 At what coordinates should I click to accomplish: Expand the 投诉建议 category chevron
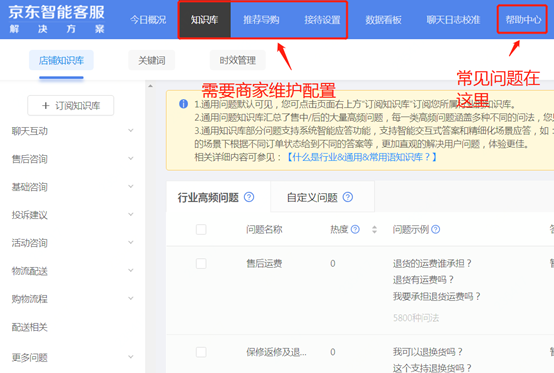[131, 214]
